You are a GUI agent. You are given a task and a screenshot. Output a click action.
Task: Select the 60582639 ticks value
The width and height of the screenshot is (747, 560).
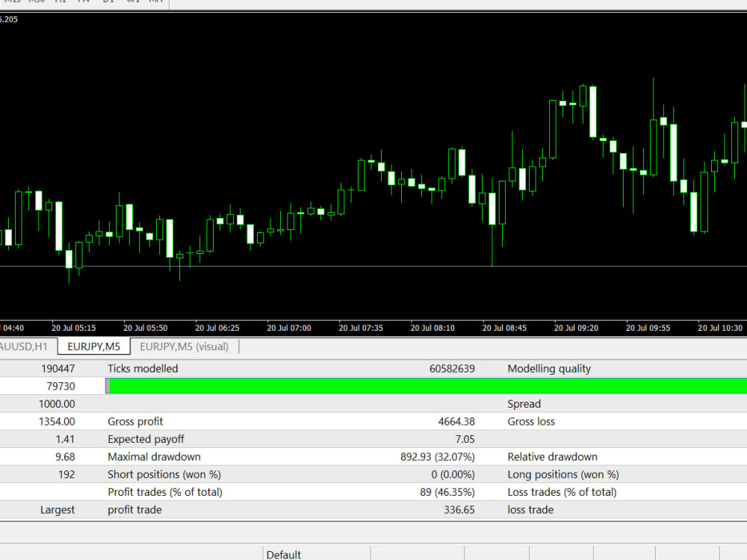click(x=452, y=369)
